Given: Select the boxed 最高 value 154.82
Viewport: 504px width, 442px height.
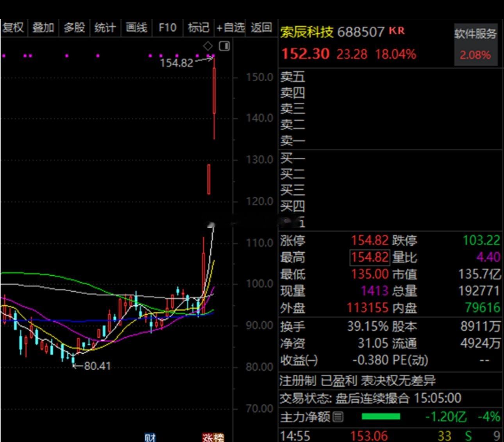Looking at the screenshot, I should pos(370,257).
